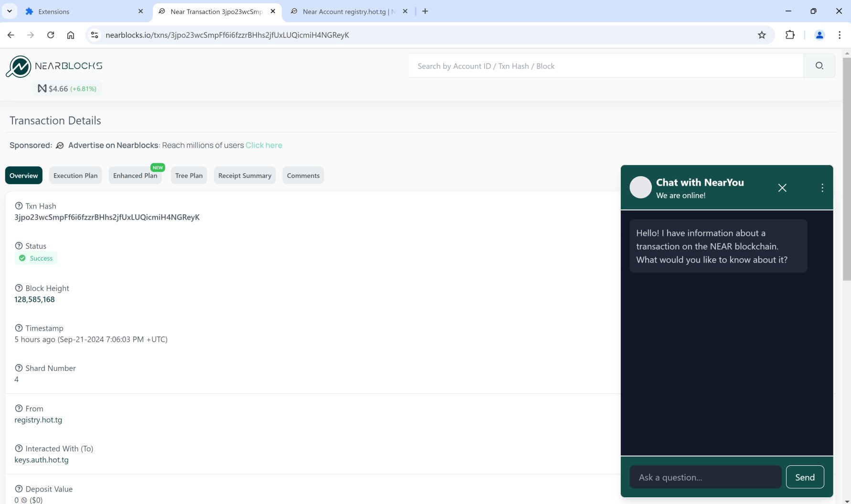Click the browser back arrow
Screen dimensions: 851x504
coord(11,35)
